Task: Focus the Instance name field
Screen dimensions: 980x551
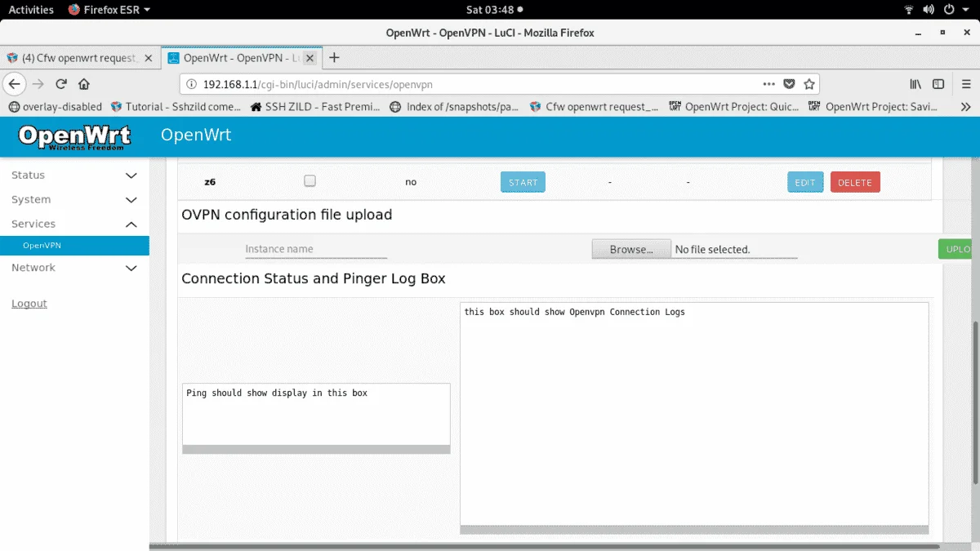Action: coord(316,249)
